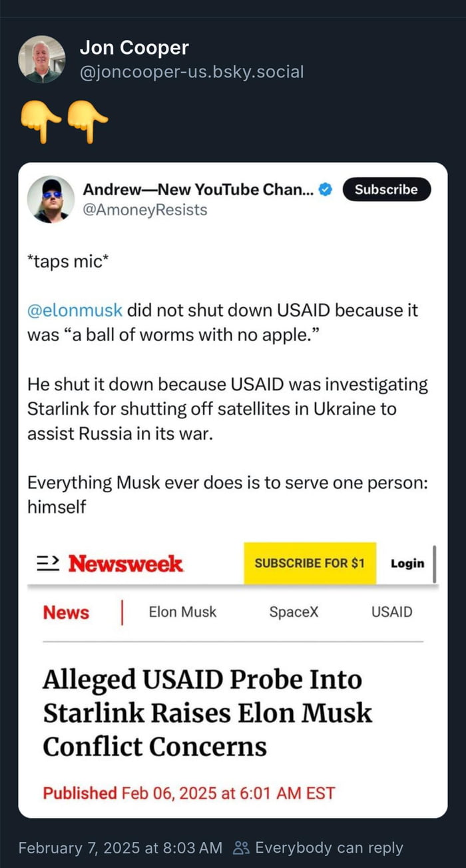Screen dimensions: 466x868
Task: Click the @elonmusk mention link
Action: click(x=75, y=310)
